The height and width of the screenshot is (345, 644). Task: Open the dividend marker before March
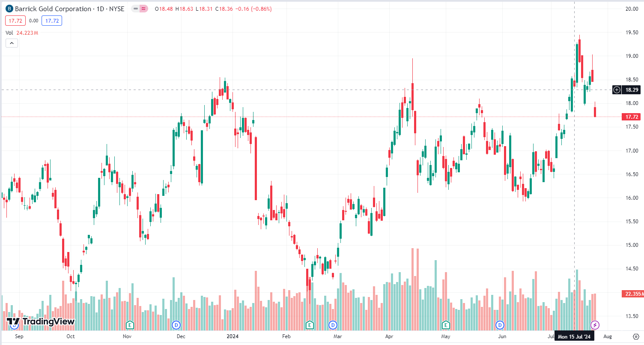pyautogui.click(x=333, y=325)
